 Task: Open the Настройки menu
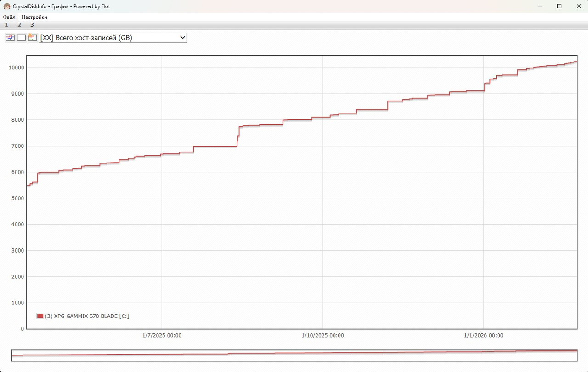coord(34,17)
